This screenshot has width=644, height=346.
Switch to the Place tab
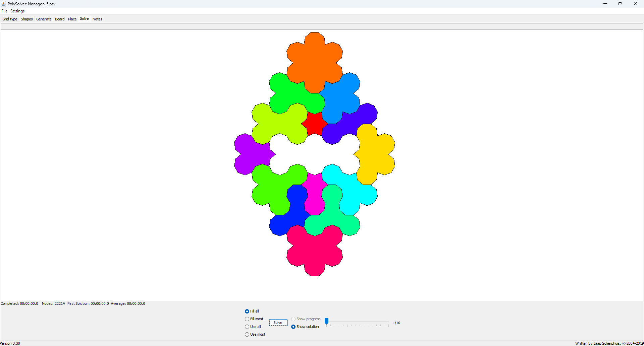point(72,19)
